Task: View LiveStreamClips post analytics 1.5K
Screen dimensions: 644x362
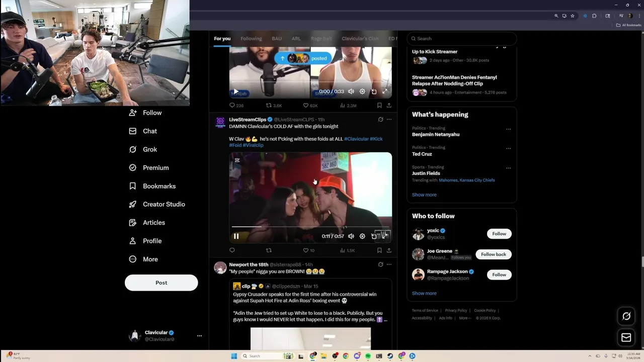Action: (x=347, y=250)
